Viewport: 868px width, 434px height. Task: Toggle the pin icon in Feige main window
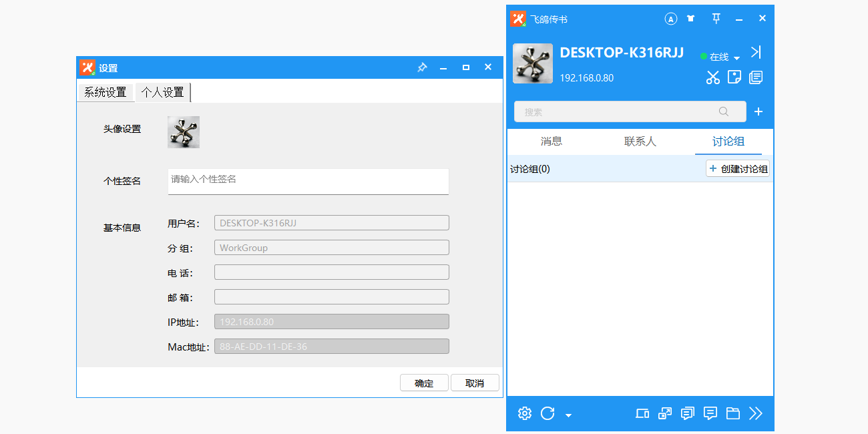coord(716,19)
